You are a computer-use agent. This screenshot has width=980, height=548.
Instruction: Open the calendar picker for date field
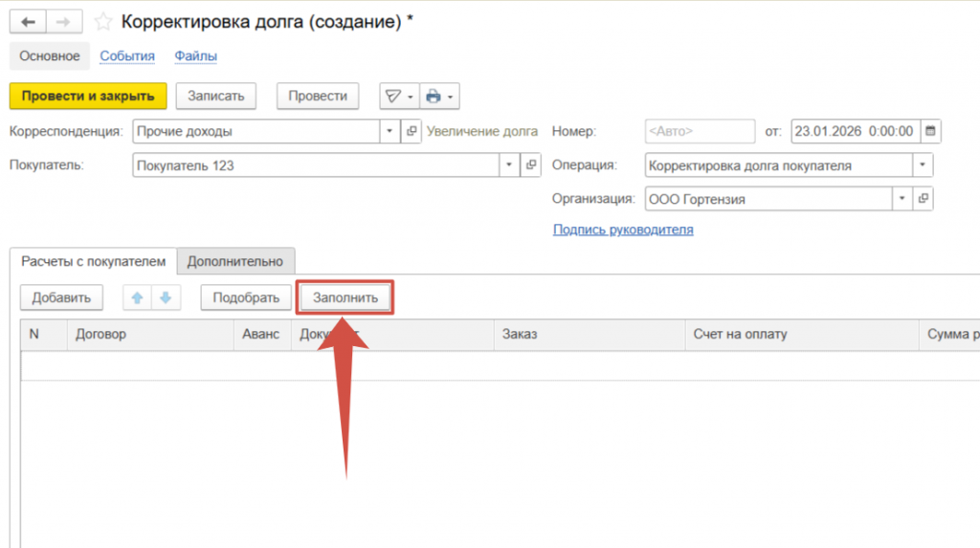point(930,131)
